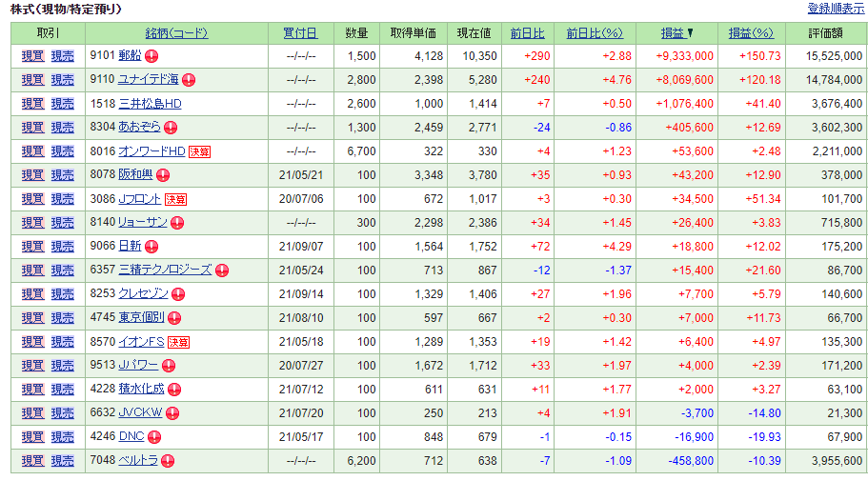The height and width of the screenshot is (481, 868).
Task: Click the red alert icon next to ベルトラ
Action: coord(168,461)
